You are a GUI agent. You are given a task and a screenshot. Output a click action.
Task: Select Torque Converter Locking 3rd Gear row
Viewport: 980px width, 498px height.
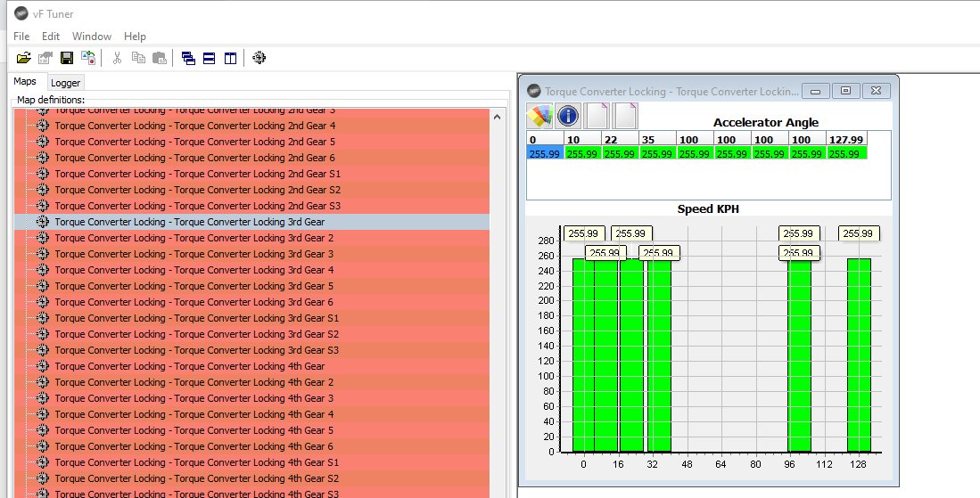(251, 222)
